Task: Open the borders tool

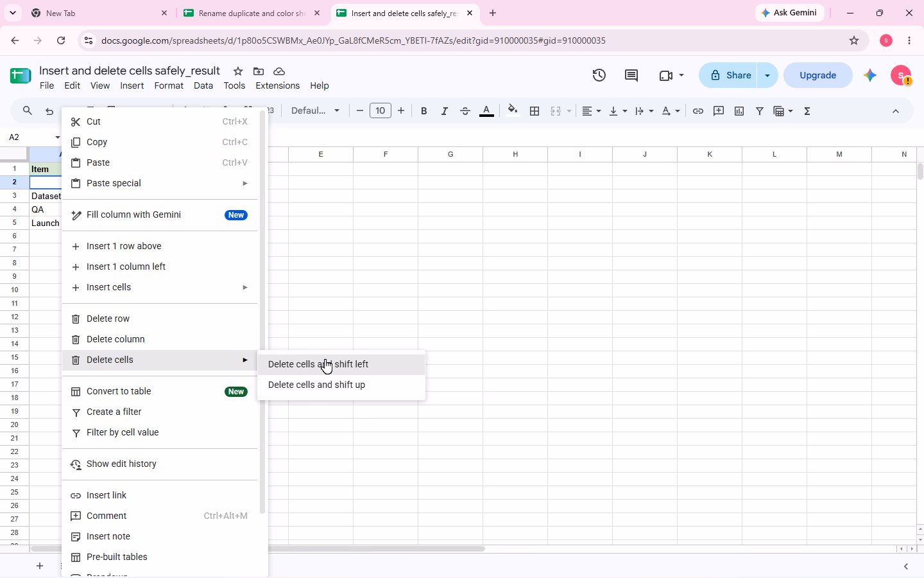Action: click(x=535, y=111)
